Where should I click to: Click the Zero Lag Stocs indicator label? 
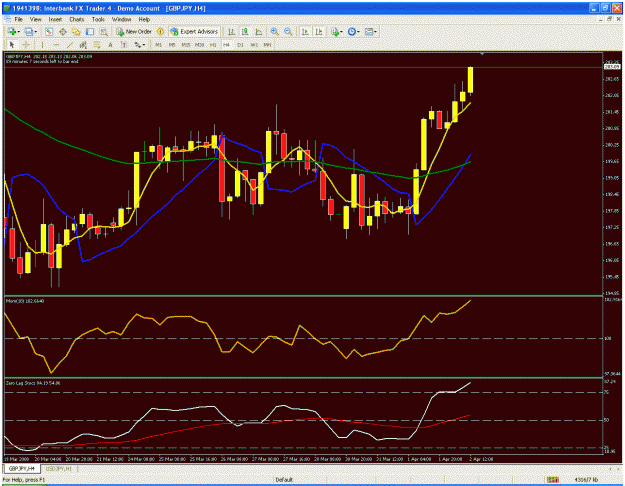point(33,383)
